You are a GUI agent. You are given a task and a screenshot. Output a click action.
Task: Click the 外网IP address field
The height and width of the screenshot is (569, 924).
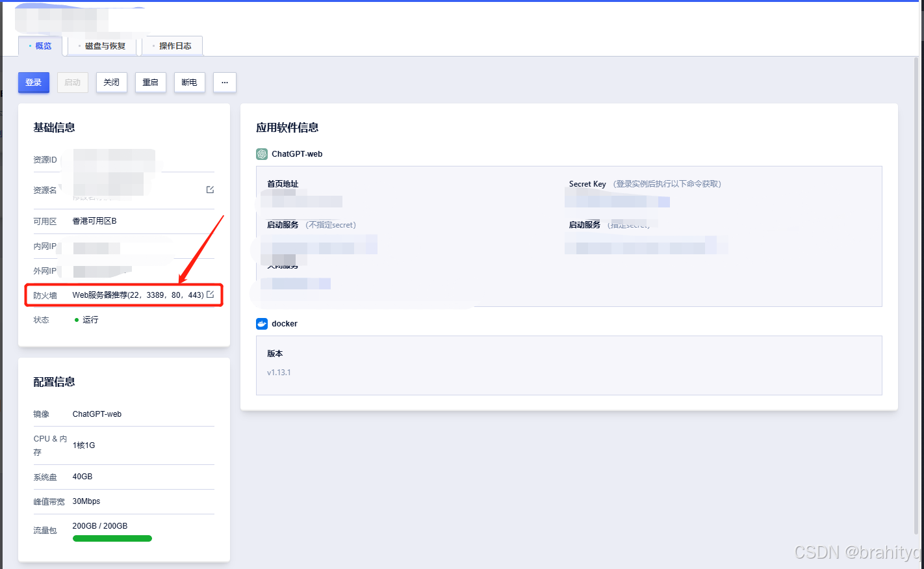[97, 271]
